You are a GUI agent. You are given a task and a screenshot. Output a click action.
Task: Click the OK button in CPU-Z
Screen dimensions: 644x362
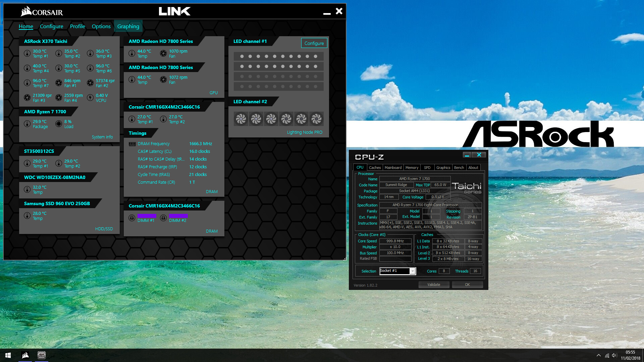467,285
